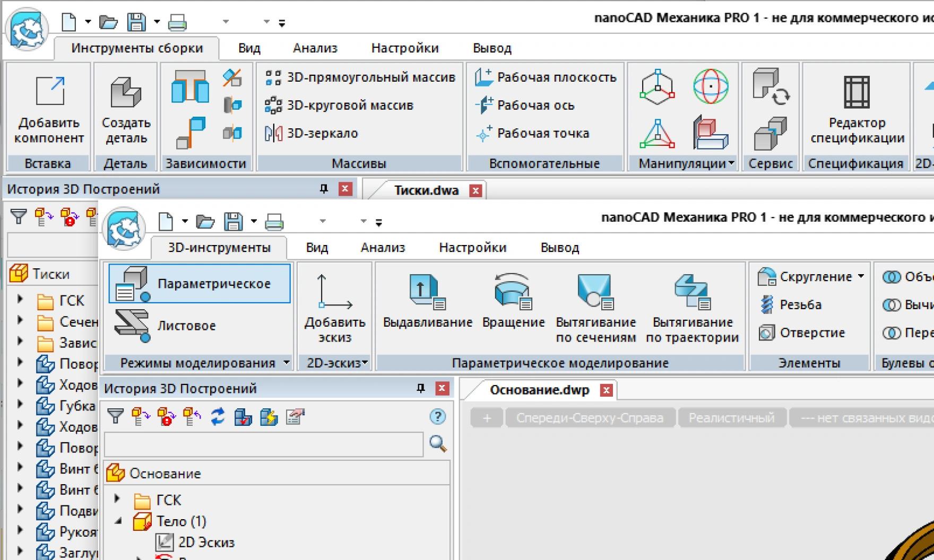Open the Редактор спецификации tool
Image resolution: width=934 pixels, height=560 pixels.
857,92
